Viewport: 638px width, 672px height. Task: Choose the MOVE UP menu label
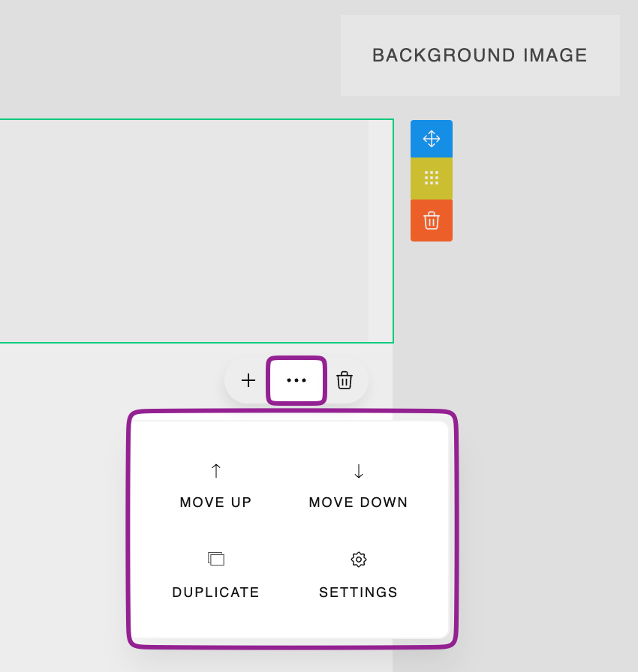(216, 502)
